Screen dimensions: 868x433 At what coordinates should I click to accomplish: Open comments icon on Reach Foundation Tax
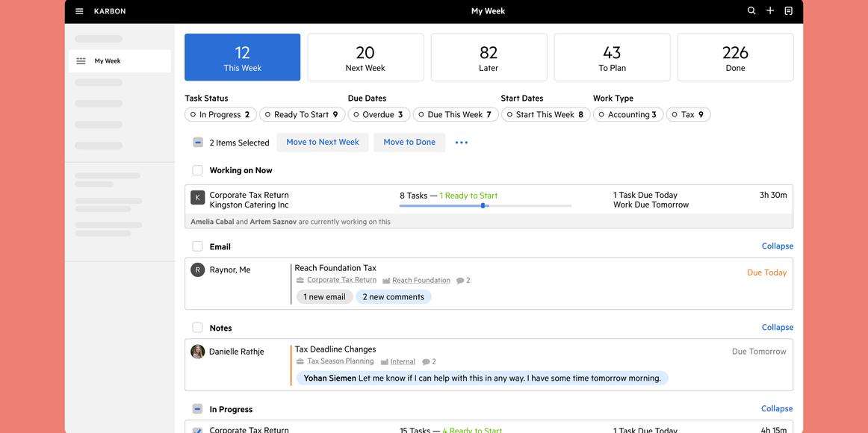461,280
